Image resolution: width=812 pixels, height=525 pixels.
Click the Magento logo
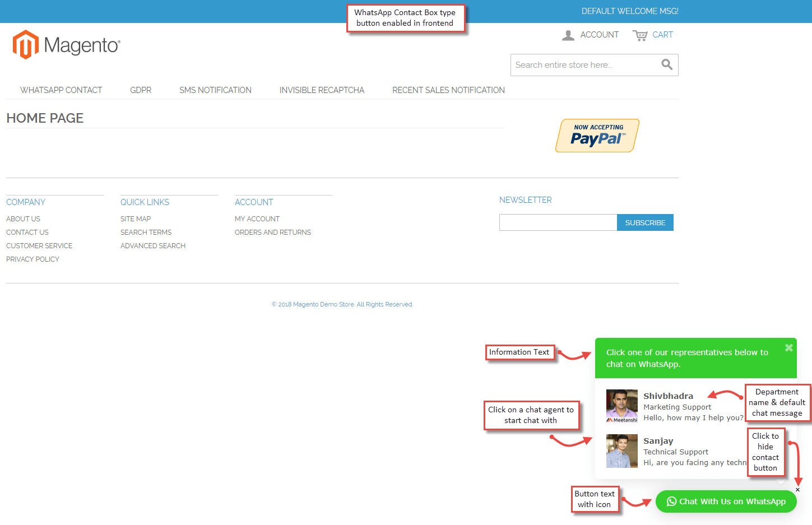click(66, 45)
